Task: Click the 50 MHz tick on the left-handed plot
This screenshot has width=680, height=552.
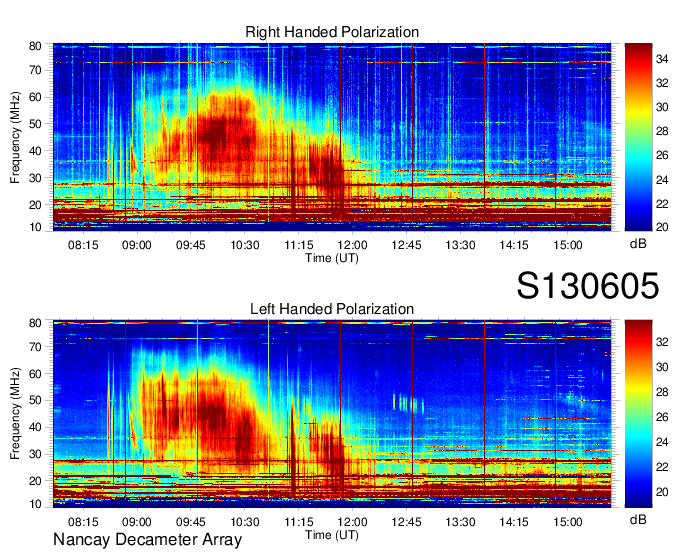Action: click(x=35, y=400)
